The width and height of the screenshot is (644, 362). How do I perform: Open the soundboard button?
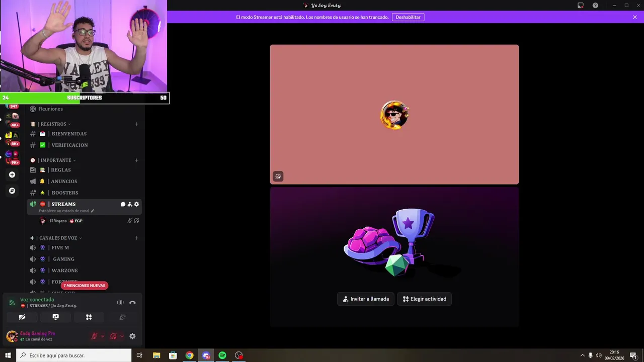point(122,317)
